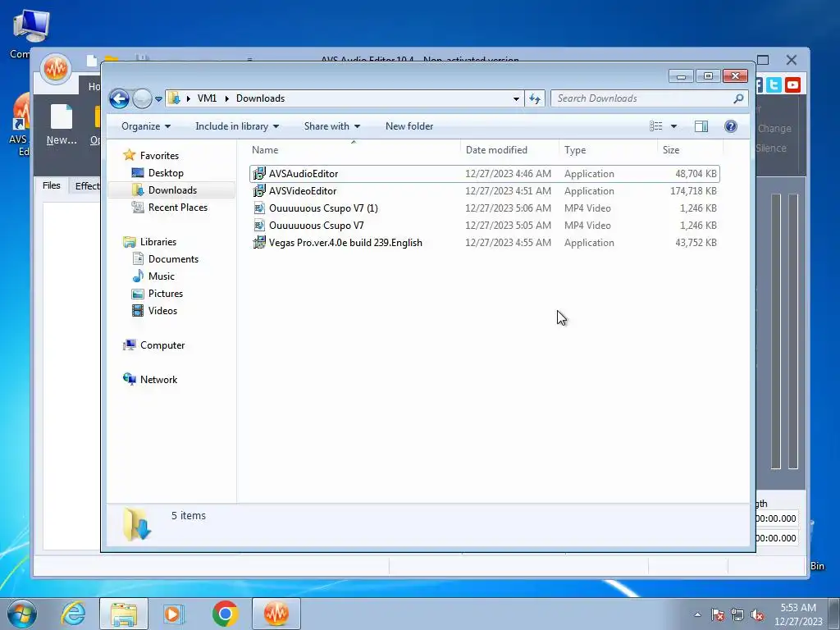Open Recent Places in Favorites
Viewport: 840px width, 630px height.
[x=177, y=208]
